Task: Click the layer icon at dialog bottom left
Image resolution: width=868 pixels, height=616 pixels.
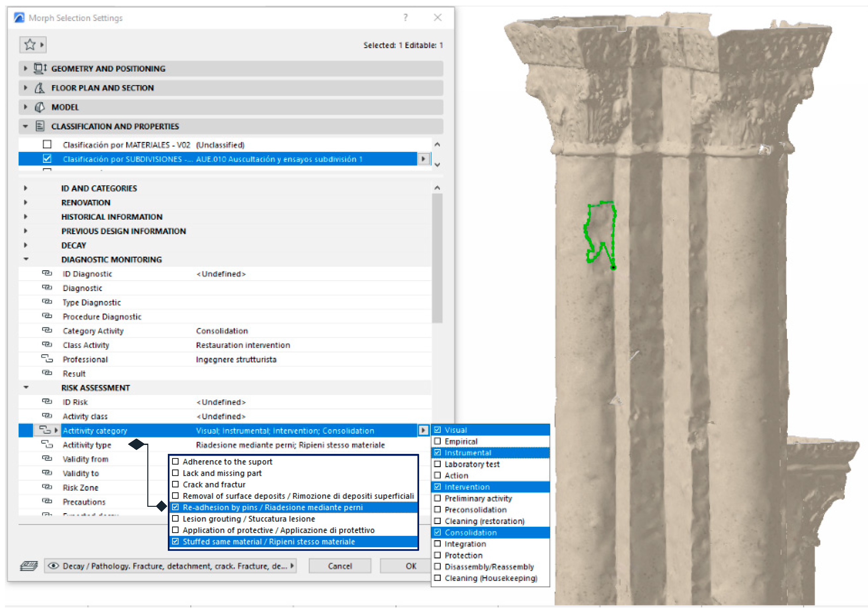Action: pos(29,566)
